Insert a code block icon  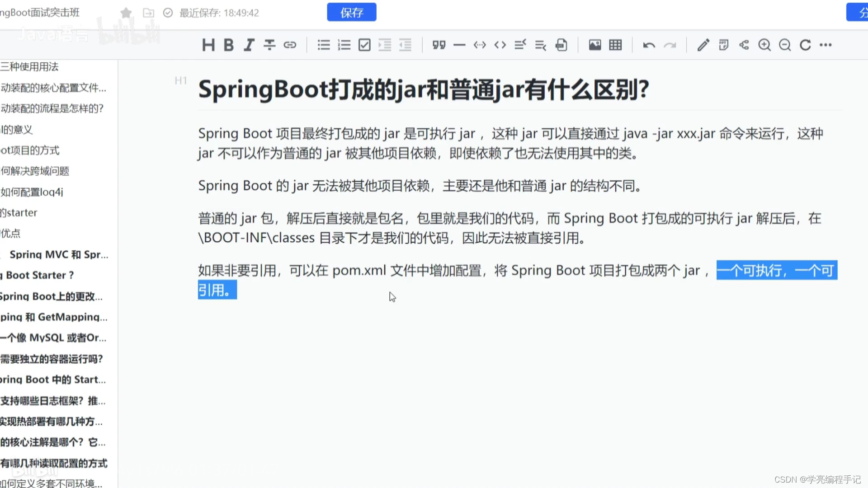coord(480,45)
